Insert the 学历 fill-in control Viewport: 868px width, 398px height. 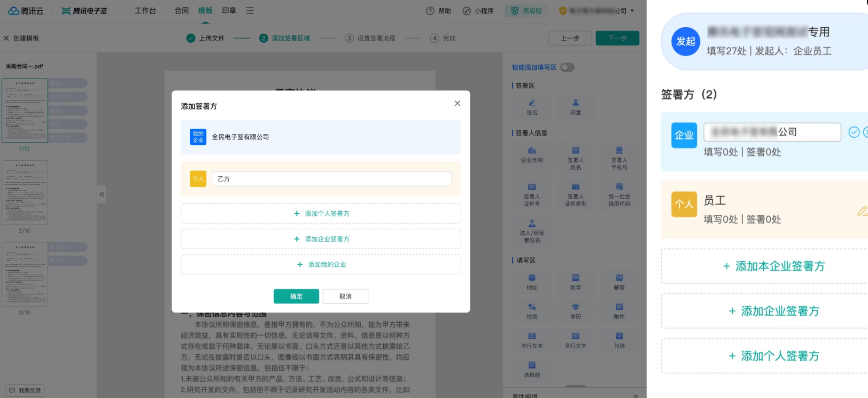[x=575, y=311]
